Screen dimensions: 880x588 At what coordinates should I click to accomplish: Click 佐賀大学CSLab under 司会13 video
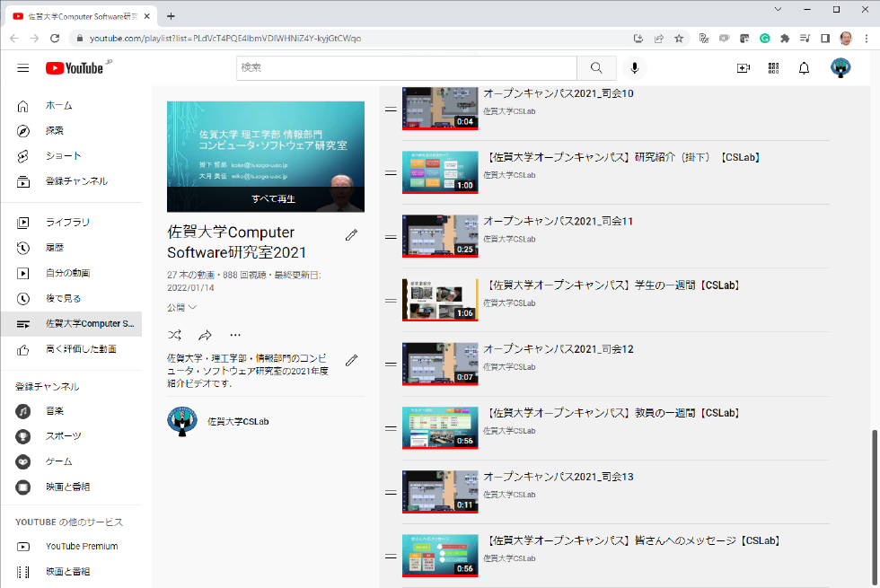[510, 495]
